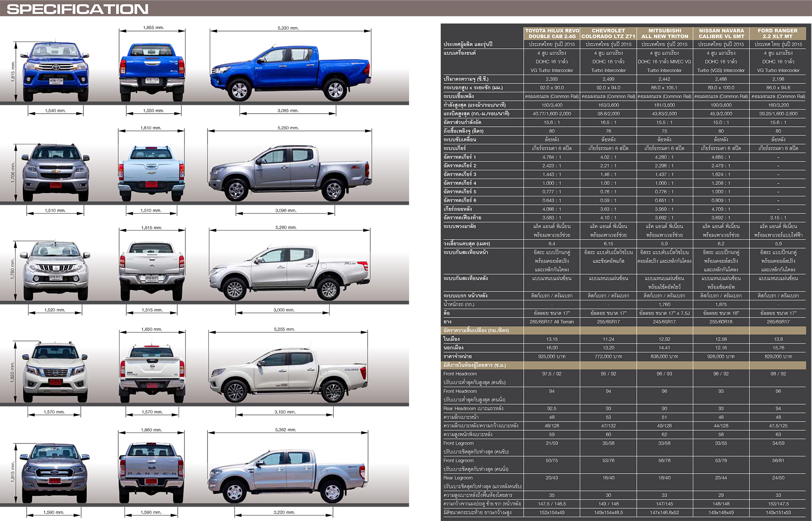Click the 152x154x49 cargo bed dimension cell
812x521 pixels.
click(552, 512)
